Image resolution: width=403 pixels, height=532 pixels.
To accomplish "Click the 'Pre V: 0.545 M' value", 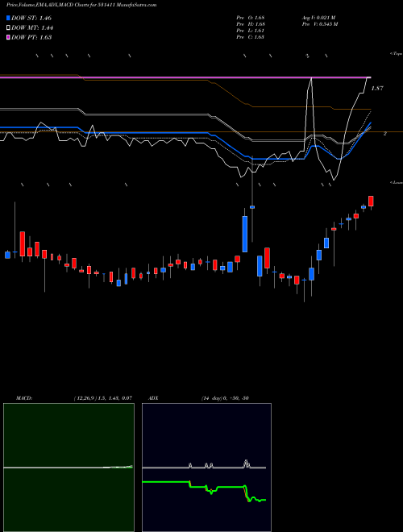I will pyautogui.click(x=320, y=24).
